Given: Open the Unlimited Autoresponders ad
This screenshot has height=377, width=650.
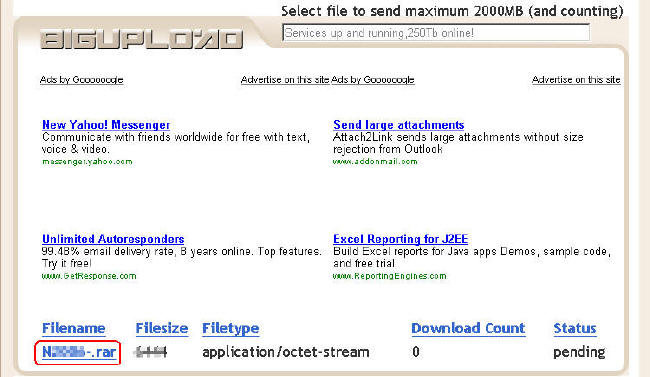Looking at the screenshot, I should [113, 239].
